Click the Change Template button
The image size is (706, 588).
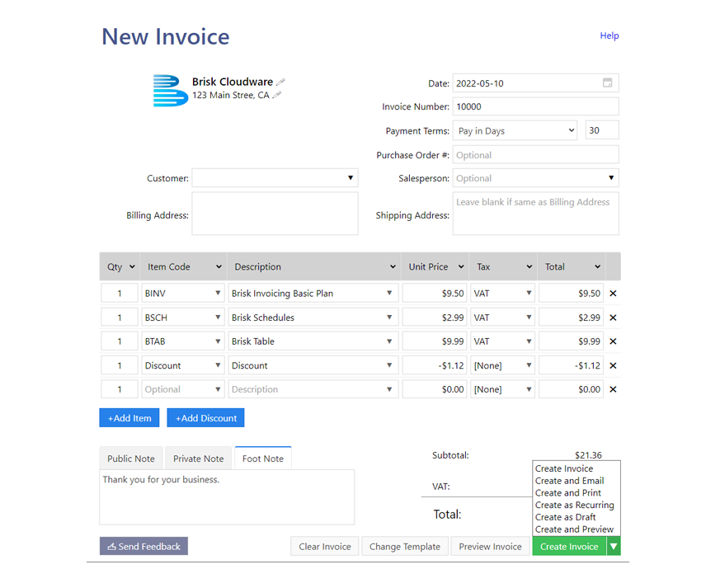tap(405, 547)
